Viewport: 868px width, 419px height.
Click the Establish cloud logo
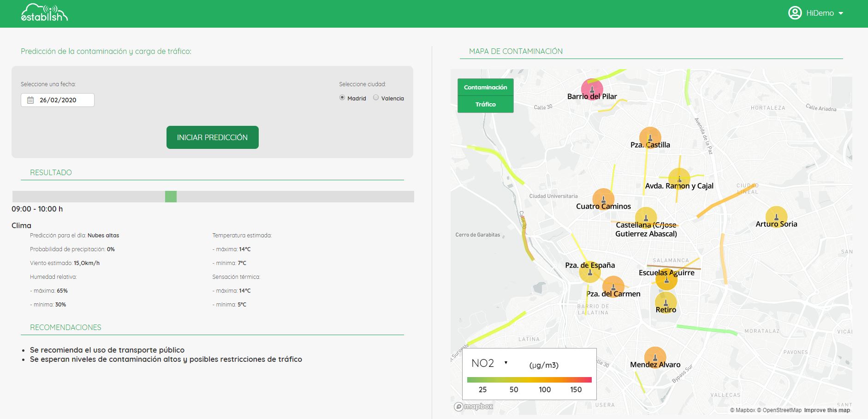[44, 13]
